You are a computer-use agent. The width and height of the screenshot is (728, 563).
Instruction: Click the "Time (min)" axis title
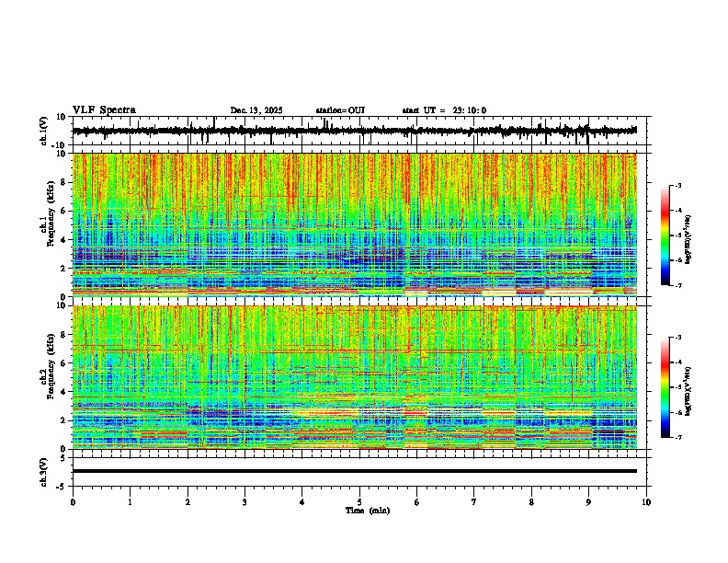(368, 511)
